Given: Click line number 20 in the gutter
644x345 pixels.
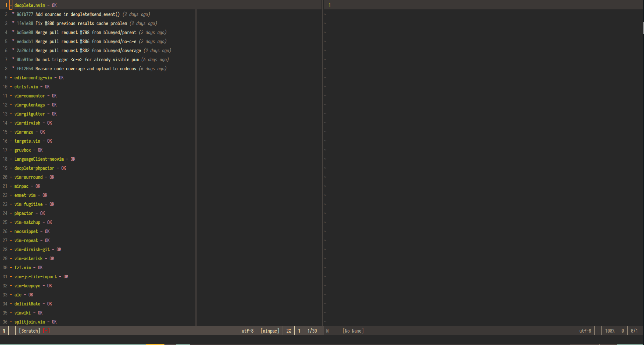Looking at the screenshot, I should [5, 177].
